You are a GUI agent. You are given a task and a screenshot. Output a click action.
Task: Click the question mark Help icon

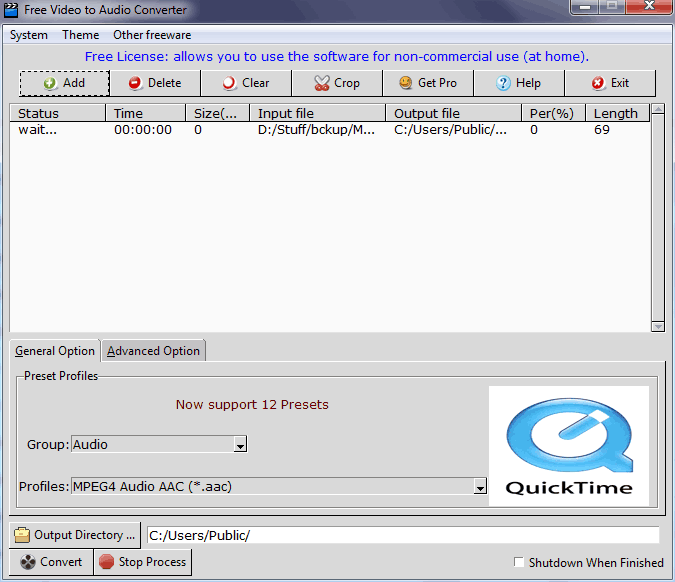pos(503,83)
